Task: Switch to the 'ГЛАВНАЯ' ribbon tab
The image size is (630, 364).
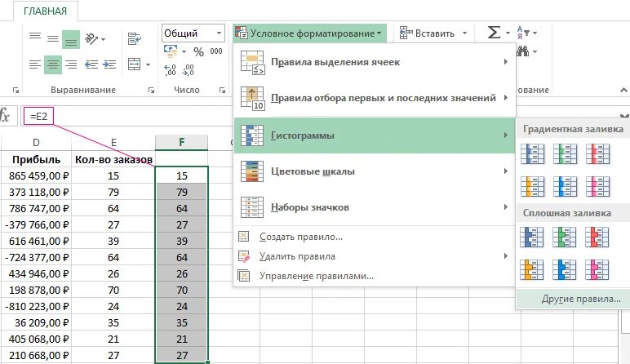Action: click(46, 11)
